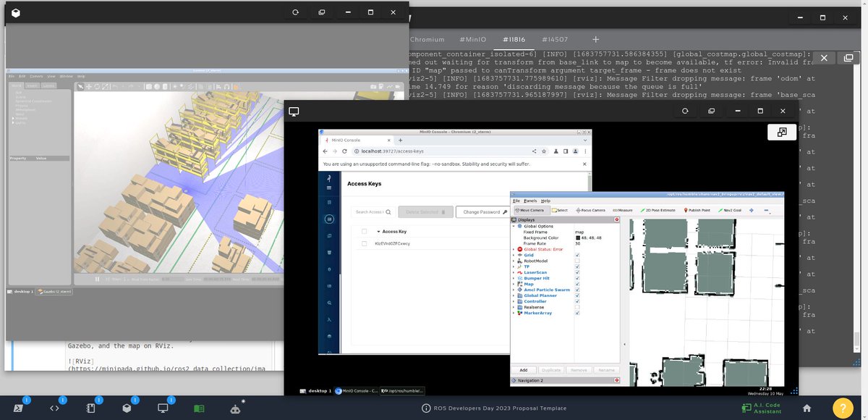
Task: Open the monitor Graphical Tools icon in bottom bar
Action: pyautogui.click(x=163, y=408)
